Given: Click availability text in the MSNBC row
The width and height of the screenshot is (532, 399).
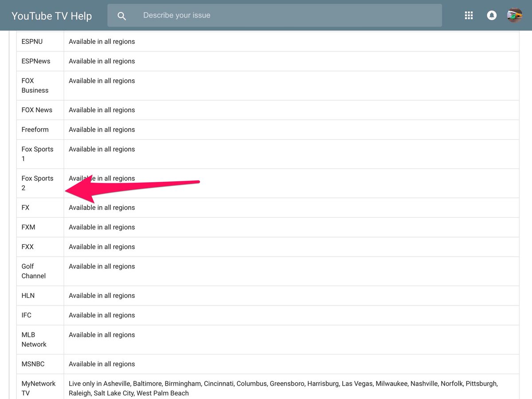Looking at the screenshot, I should [102, 364].
